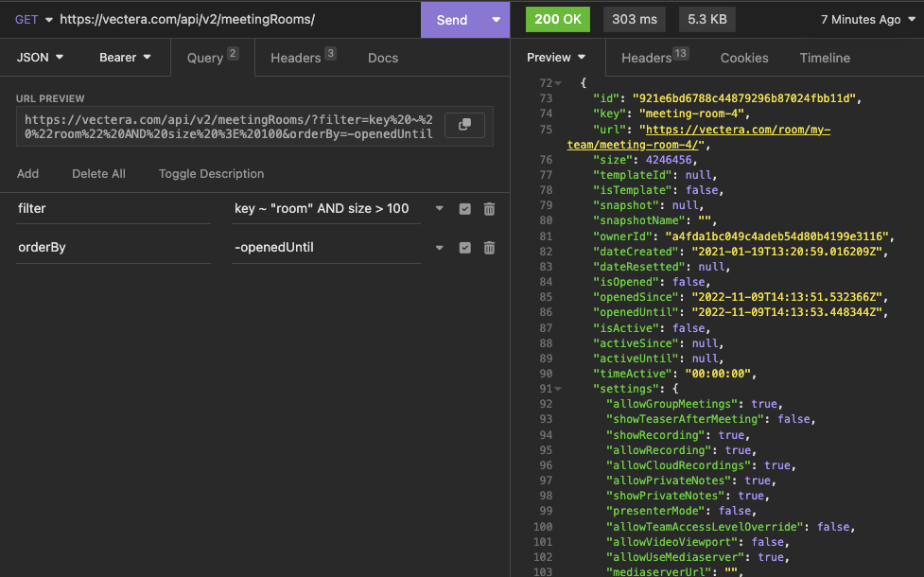Open the GET method dropdown
This screenshot has width=924, height=577.
pyautogui.click(x=34, y=20)
